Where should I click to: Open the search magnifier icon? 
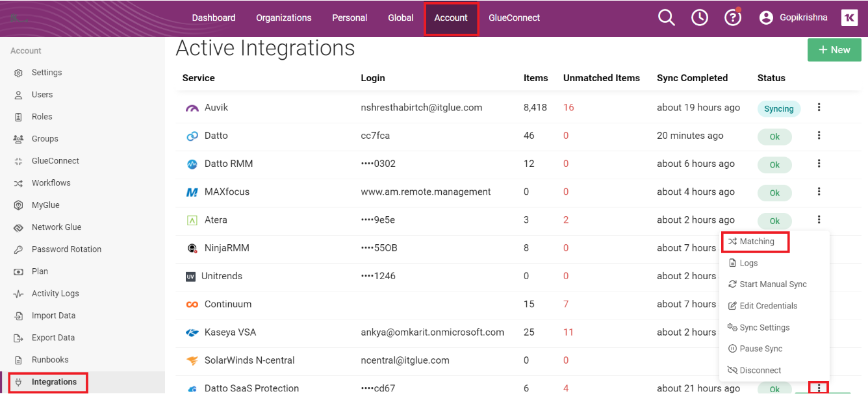coord(667,18)
